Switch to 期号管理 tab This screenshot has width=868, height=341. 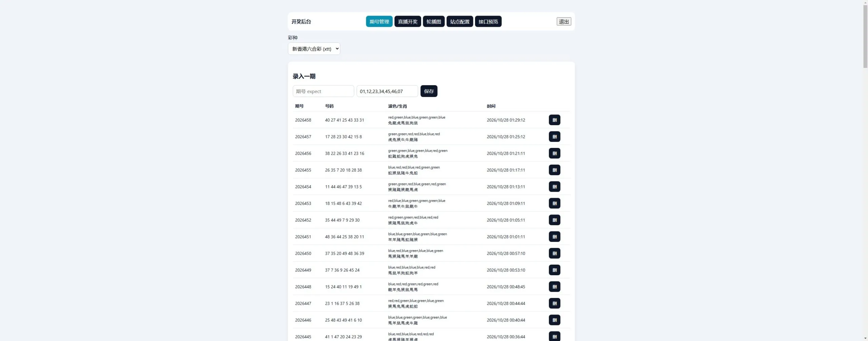[x=379, y=21]
